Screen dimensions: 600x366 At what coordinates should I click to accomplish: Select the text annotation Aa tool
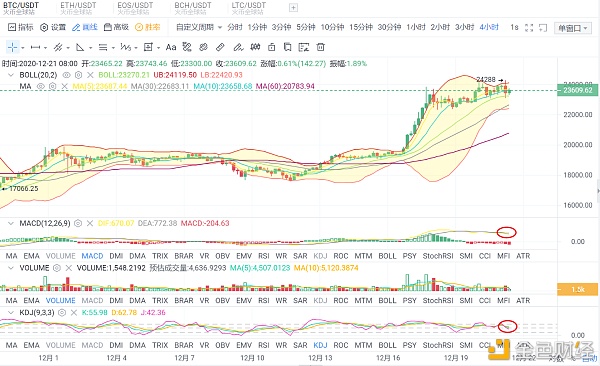pyautogui.click(x=171, y=47)
